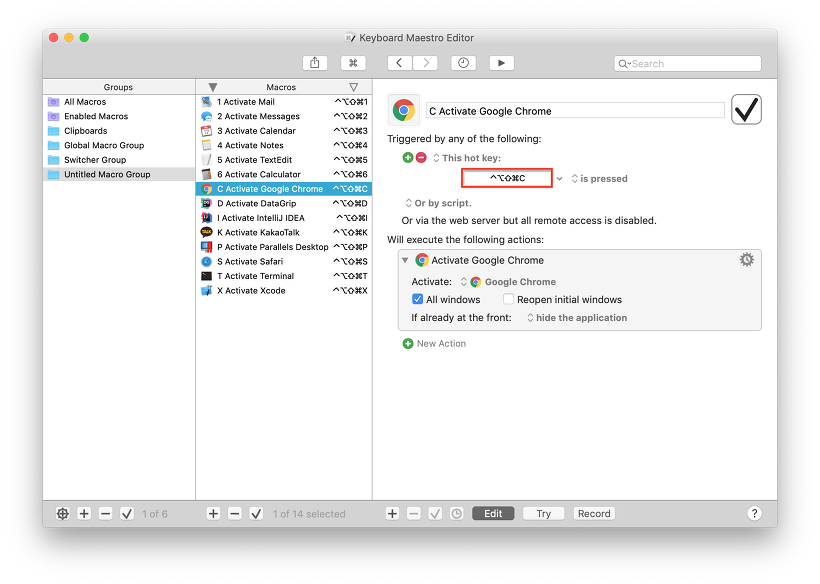
Task: Check Reopen initial windows
Action: (508, 299)
